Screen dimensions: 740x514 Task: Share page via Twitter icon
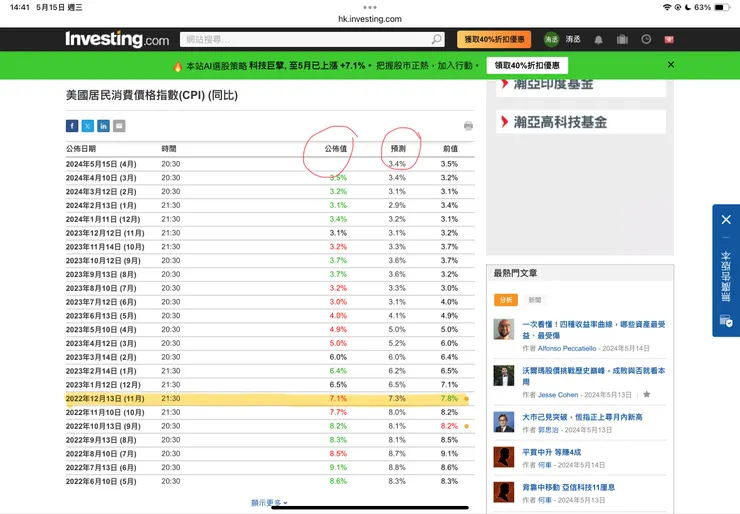click(x=88, y=126)
